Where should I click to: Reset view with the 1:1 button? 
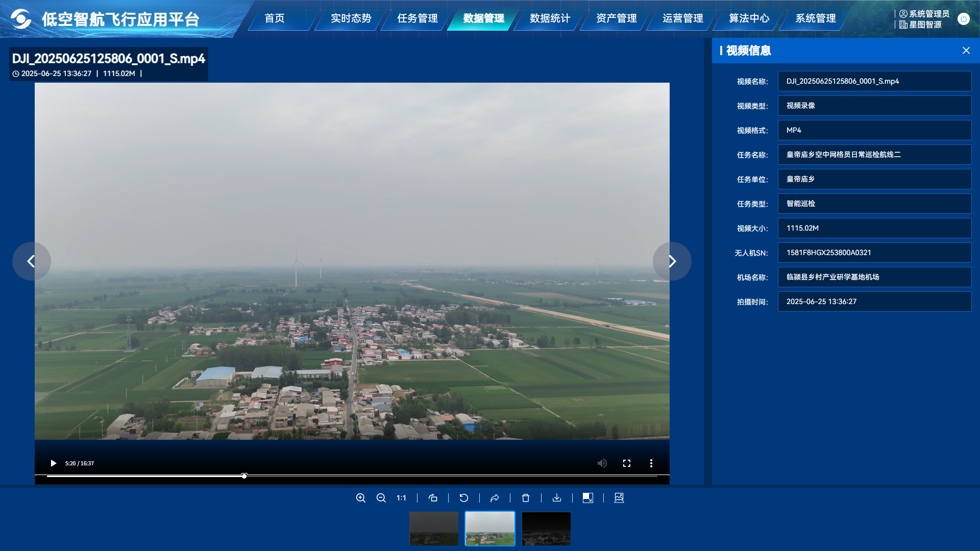coord(401,498)
